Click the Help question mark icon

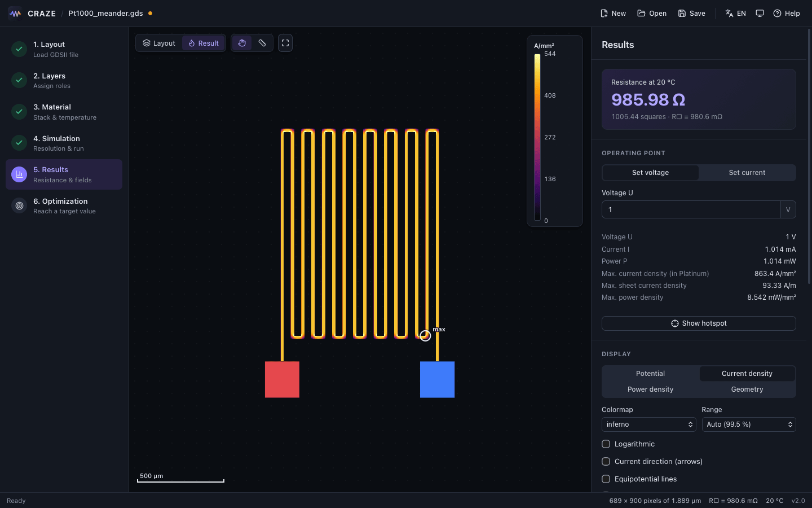(x=777, y=14)
